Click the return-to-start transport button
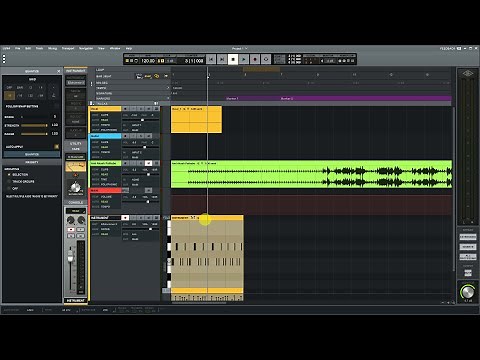 point(211,59)
